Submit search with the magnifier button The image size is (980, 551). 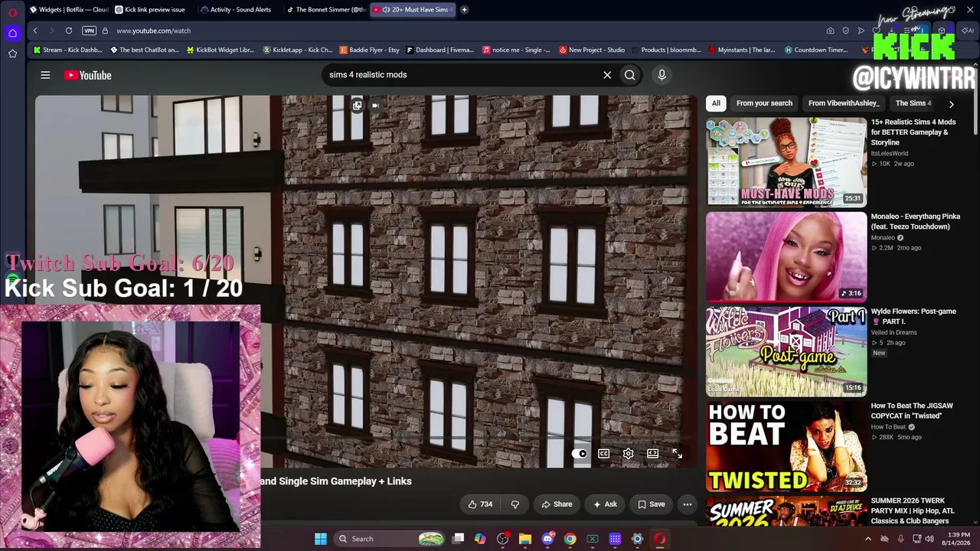(x=629, y=75)
